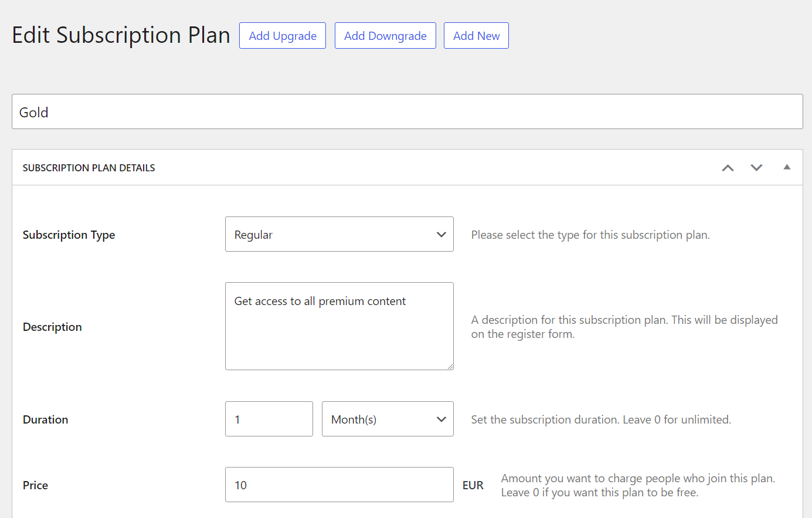Image resolution: width=812 pixels, height=518 pixels.
Task: Click the Subscription Type field label
Action: [x=69, y=235]
